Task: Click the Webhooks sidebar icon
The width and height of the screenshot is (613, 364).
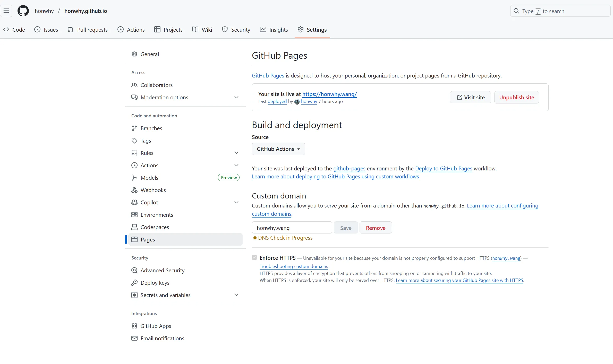Action: [134, 190]
